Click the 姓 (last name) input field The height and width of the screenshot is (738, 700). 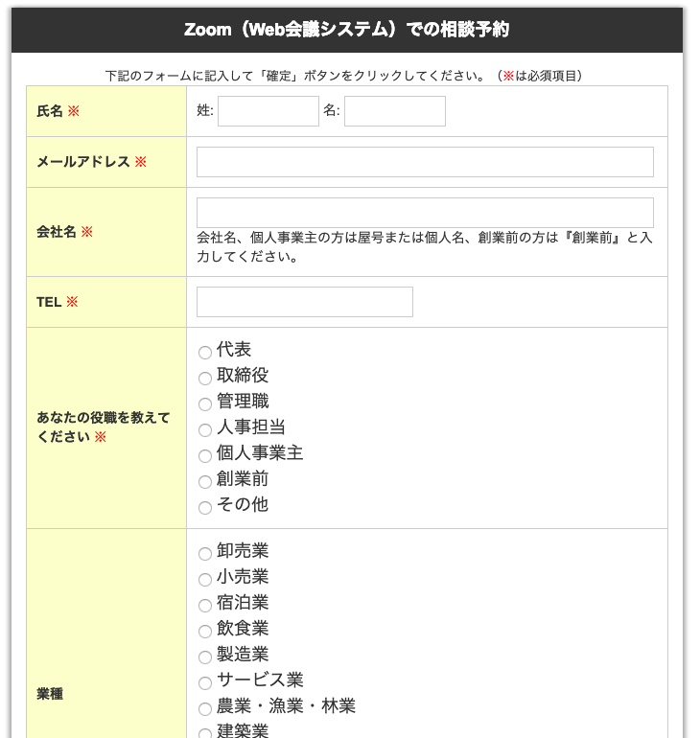click(268, 111)
